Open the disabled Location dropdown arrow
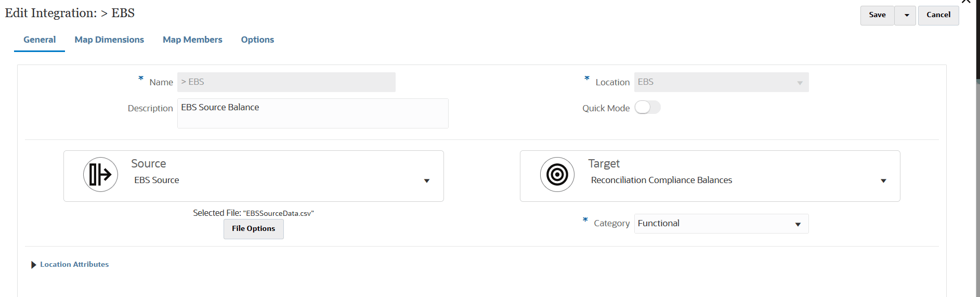980x297 pixels. click(x=800, y=83)
